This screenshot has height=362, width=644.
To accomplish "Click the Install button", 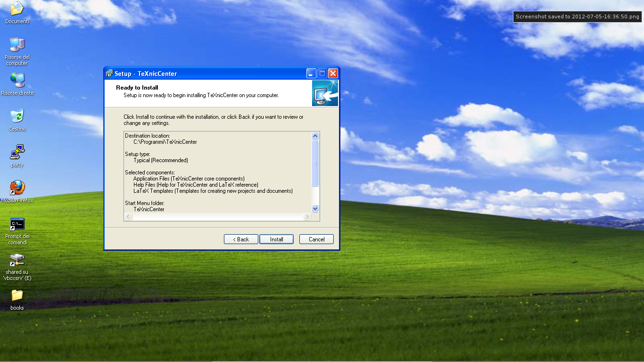I will pos(276,239).
